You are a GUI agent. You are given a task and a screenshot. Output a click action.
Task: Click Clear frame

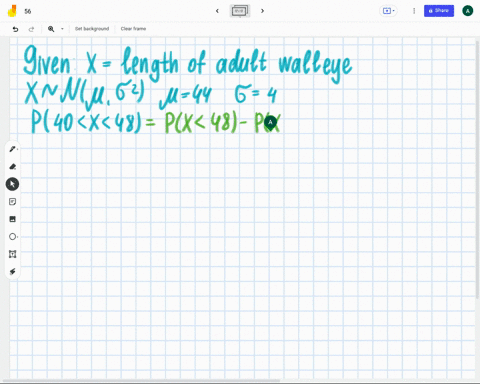click(133, 29)
